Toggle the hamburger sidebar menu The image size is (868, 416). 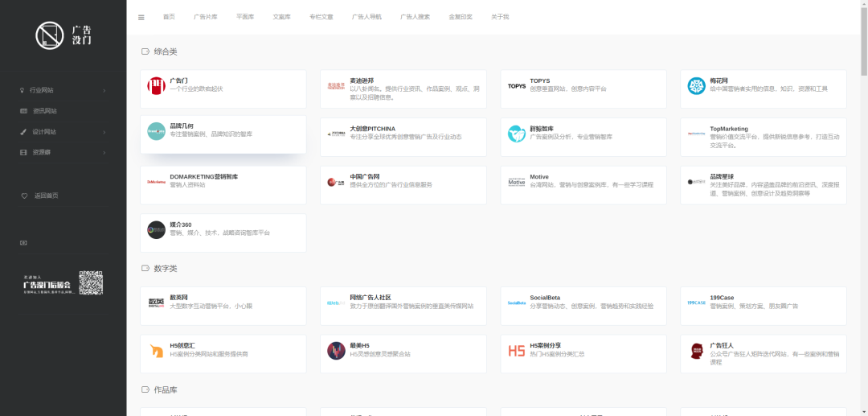(x=141, y=17)
